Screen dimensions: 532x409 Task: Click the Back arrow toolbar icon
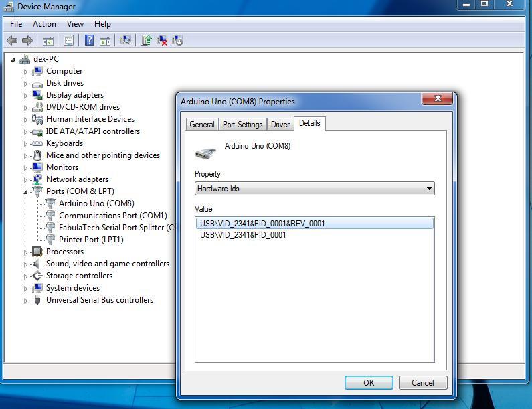coord(12,41)
